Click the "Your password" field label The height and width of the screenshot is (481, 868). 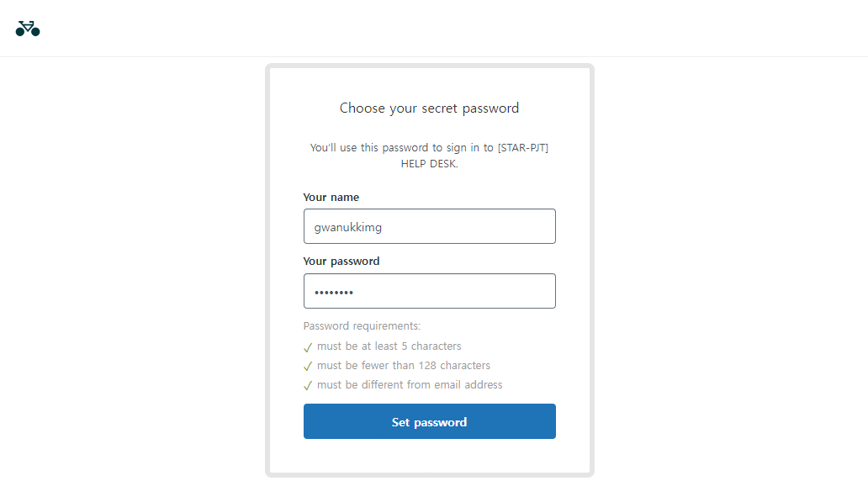point(341,262)
